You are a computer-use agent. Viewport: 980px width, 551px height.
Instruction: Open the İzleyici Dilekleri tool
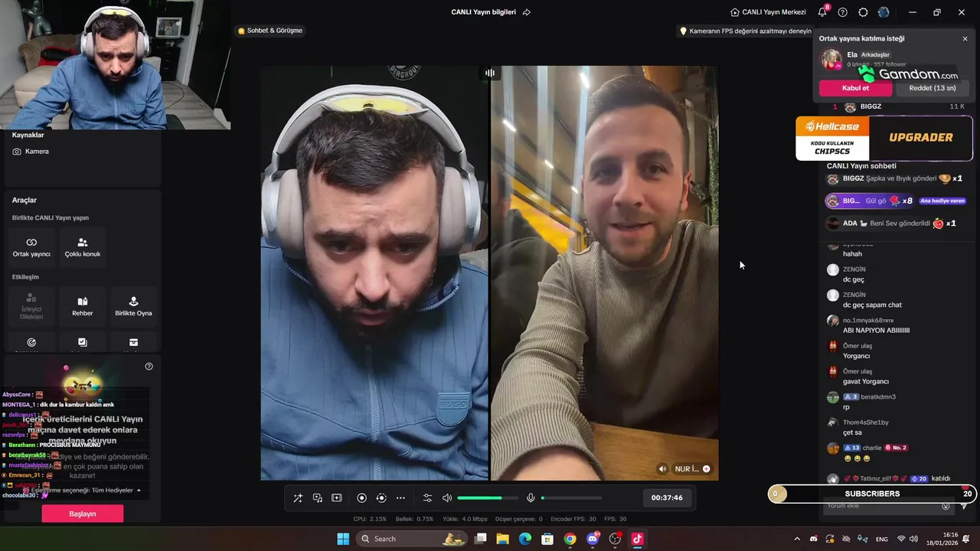click(31, 306)
